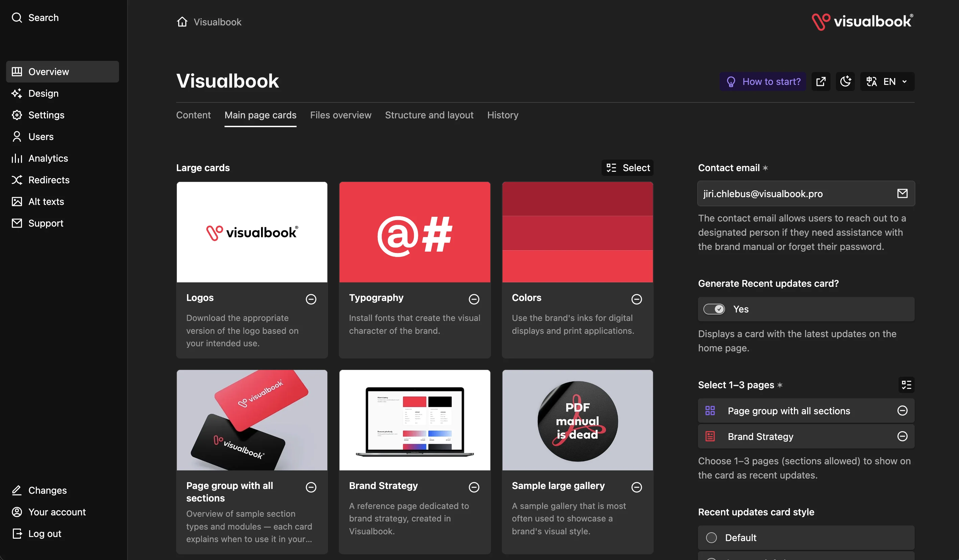Open the Search in sidebar
This screenshot has width=959, height=560.
click(x=35, y=18)
